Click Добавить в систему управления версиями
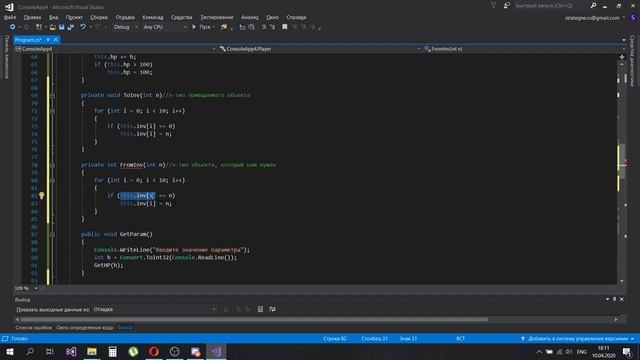640x360 pixels. click(x=577, y=339)
